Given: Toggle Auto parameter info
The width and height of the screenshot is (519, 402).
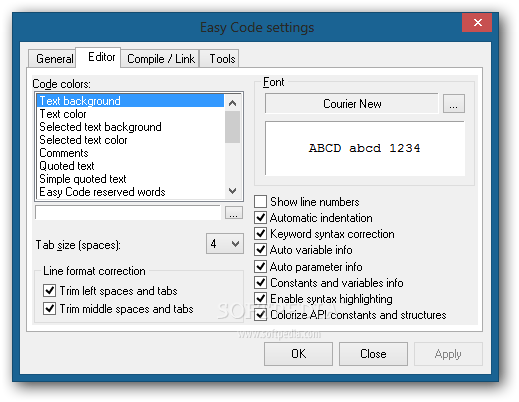Looking at the screenshot, I should point(309,266).
